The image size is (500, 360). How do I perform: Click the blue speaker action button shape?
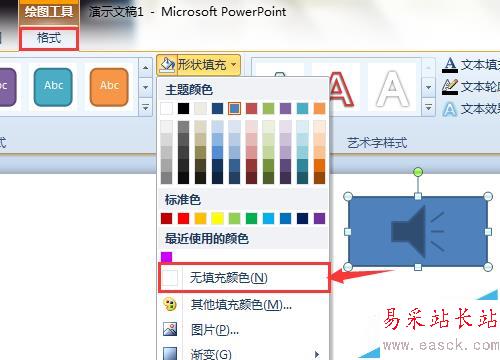pyautogui.click(x=418, y=231)
